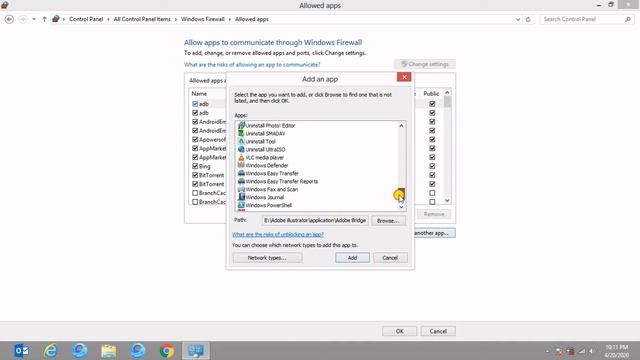
Task: Click the Allowed apps list scrollbar down arrow
Action: click(x=447, y=200)
